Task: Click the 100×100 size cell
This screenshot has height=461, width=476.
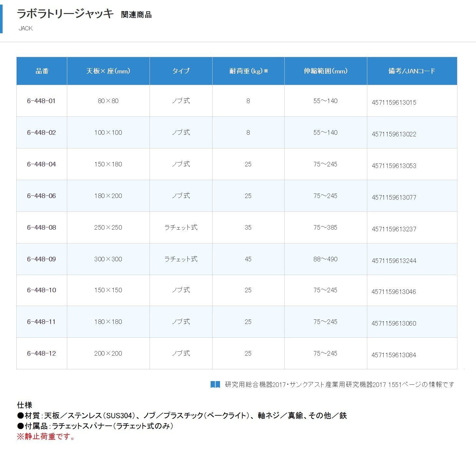Action: [x=108, y=133]
